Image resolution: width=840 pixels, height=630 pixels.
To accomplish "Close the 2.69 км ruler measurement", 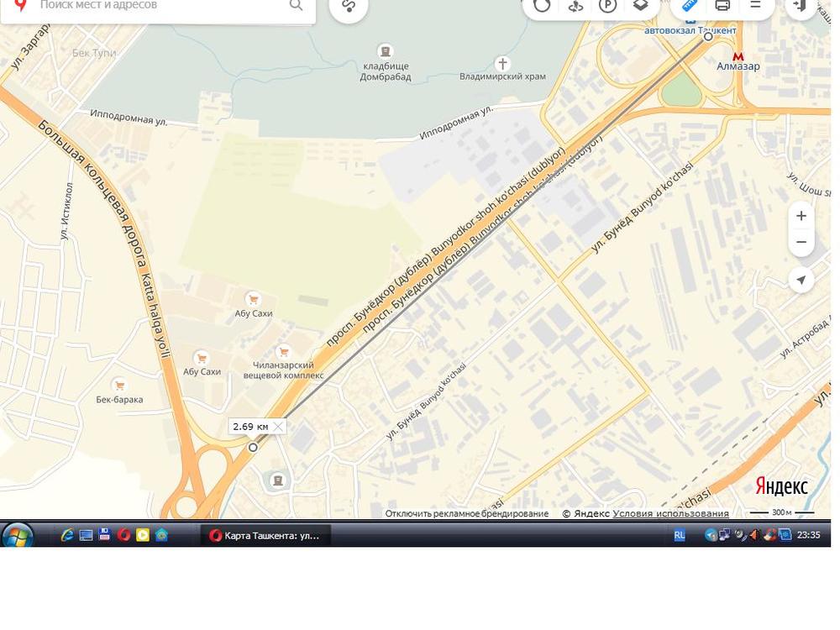I will (x=278, y=427).
